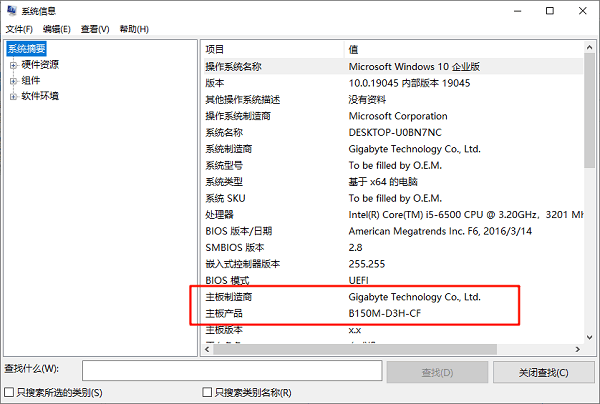Expand the 硬件资源 tree node

pyautogui.click(x=13, y=65)
